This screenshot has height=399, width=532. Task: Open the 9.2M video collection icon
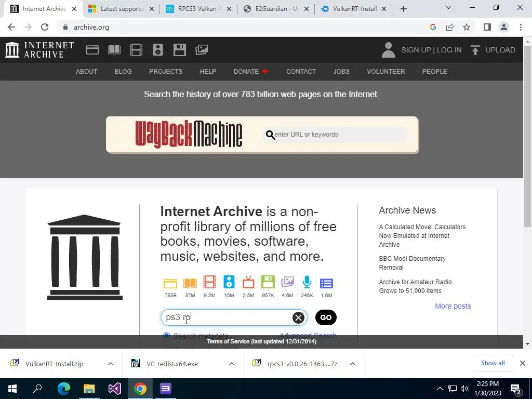(209, 282)
